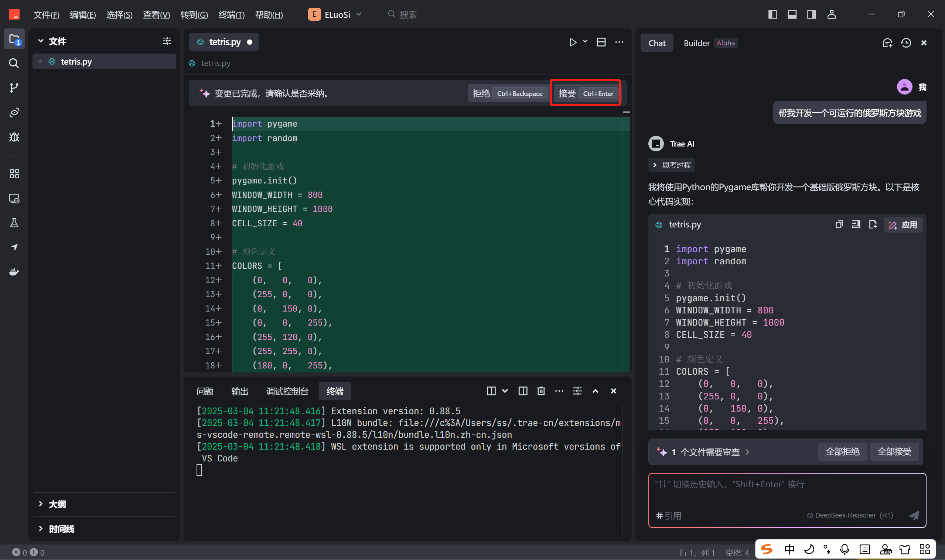Click the 全部拒绝 reject all button
The width and height of the screenshot is (945, 560).
(842, 452)
